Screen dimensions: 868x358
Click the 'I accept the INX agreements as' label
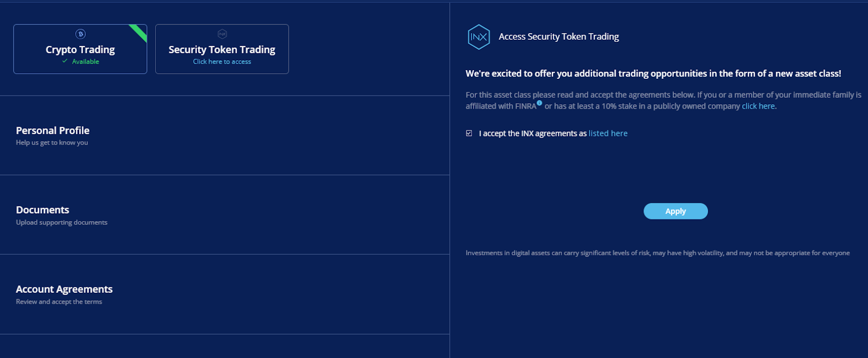[533, 133]
